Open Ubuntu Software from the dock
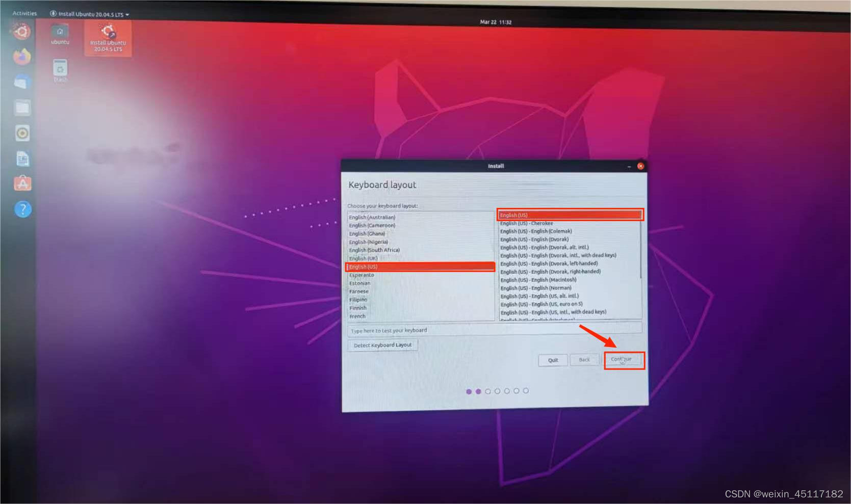Screen dimensions: 851x504 22,183
